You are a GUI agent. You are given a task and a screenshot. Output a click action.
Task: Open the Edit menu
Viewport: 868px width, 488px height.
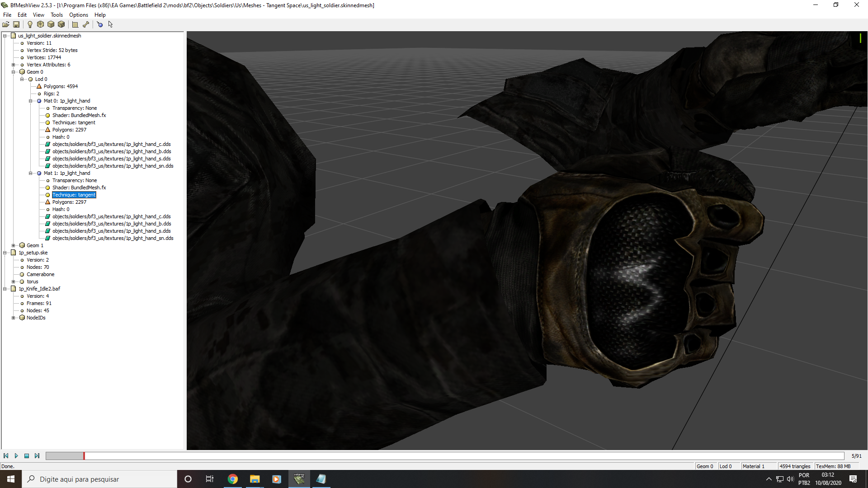tap(22, 15)
